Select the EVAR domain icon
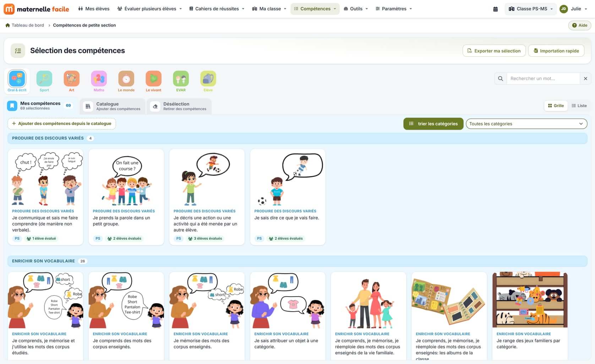Viewport: 595px width, 364px height. (x=181, y=79)
